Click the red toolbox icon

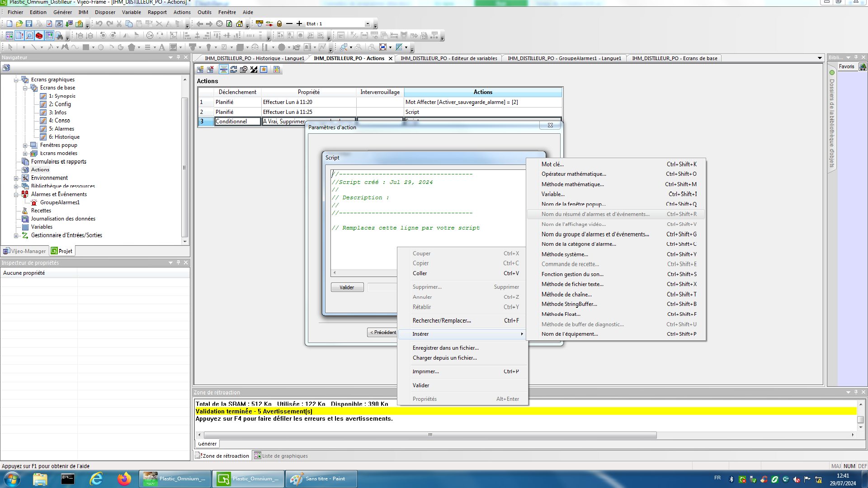[39, 36]
